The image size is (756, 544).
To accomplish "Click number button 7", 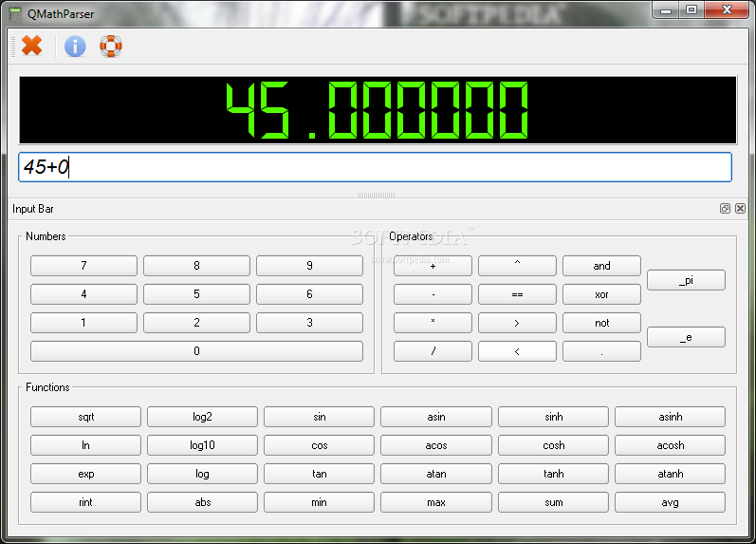I will tap(83, 266).
